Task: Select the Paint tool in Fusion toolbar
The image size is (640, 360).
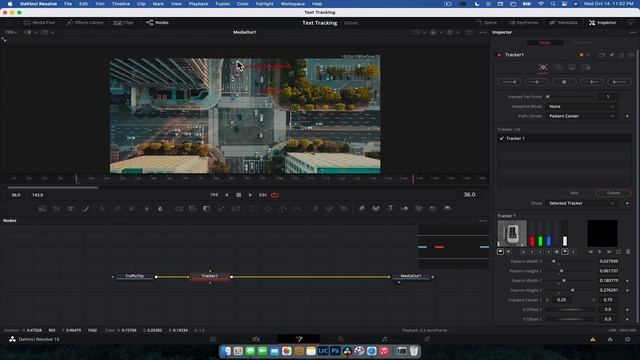Action: [85, 209]
